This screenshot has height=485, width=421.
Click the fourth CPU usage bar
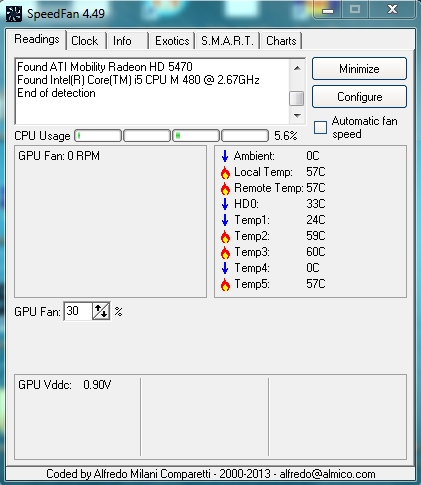coord(245,136)
